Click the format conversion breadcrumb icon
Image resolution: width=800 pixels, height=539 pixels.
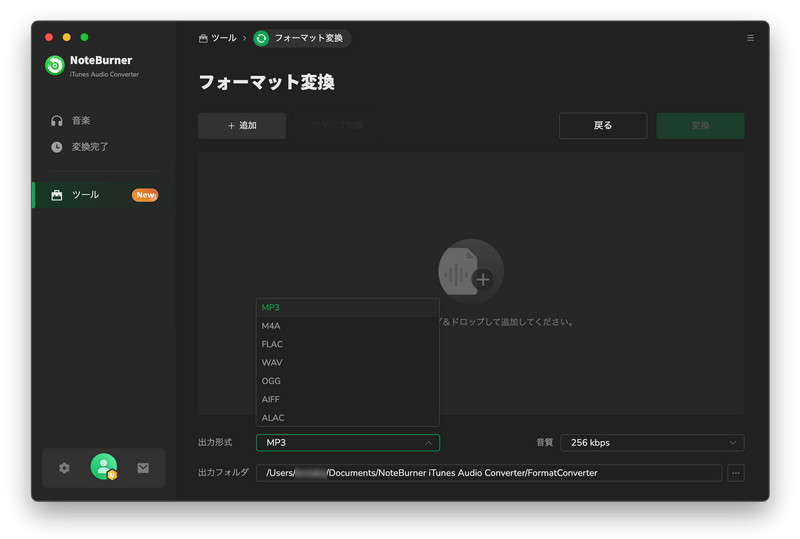click(261, 38)
